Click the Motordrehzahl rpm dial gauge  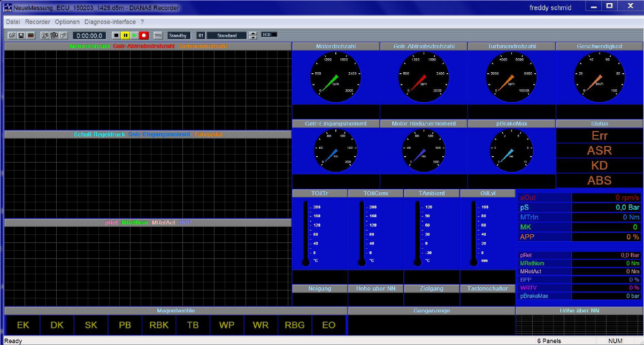point(335,78)
